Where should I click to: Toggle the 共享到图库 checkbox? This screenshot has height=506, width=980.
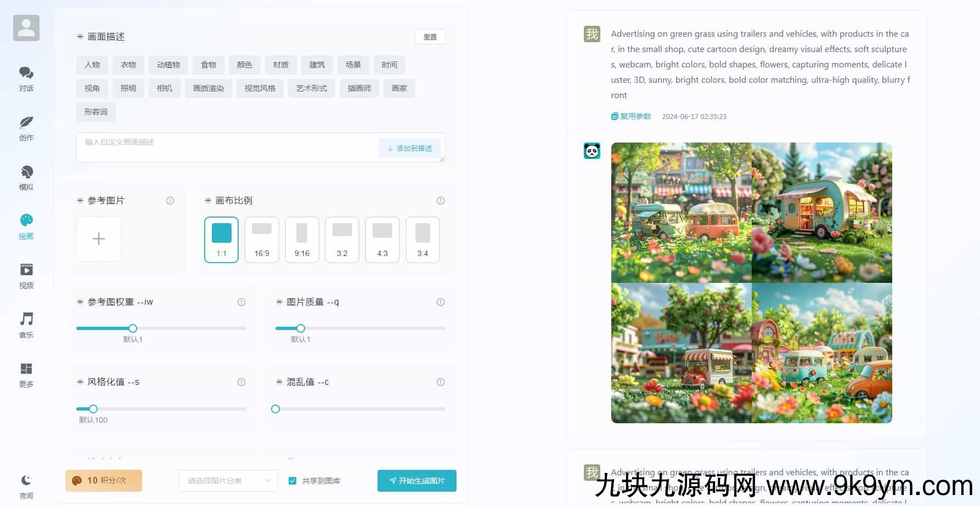pyautogui.click(x=292, y=481)
